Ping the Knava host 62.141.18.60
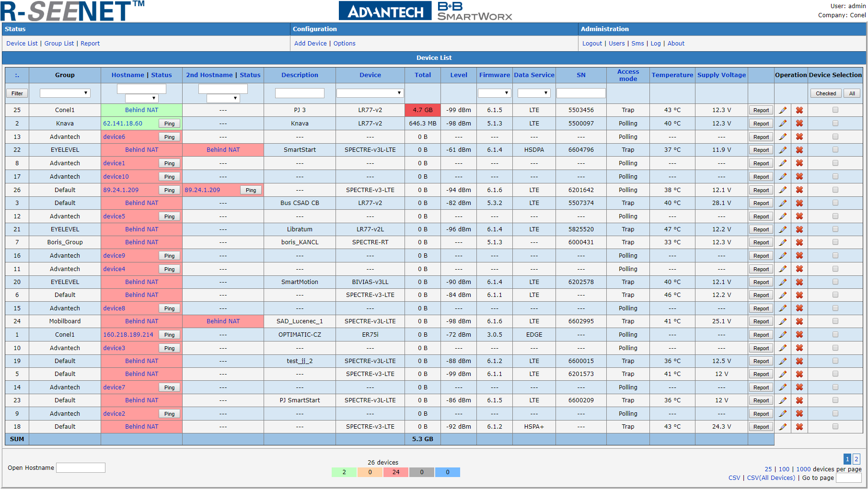 (x=170, y=124)
